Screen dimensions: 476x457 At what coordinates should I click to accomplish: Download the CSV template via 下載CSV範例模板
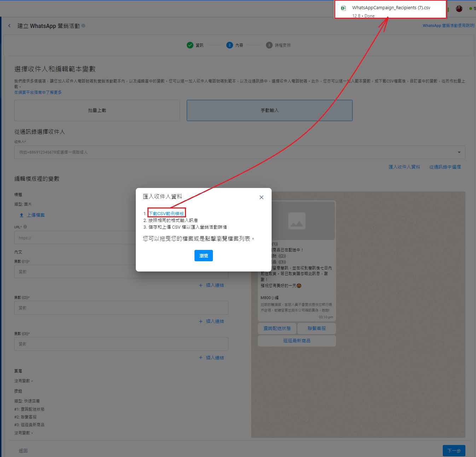coord(166,213)
